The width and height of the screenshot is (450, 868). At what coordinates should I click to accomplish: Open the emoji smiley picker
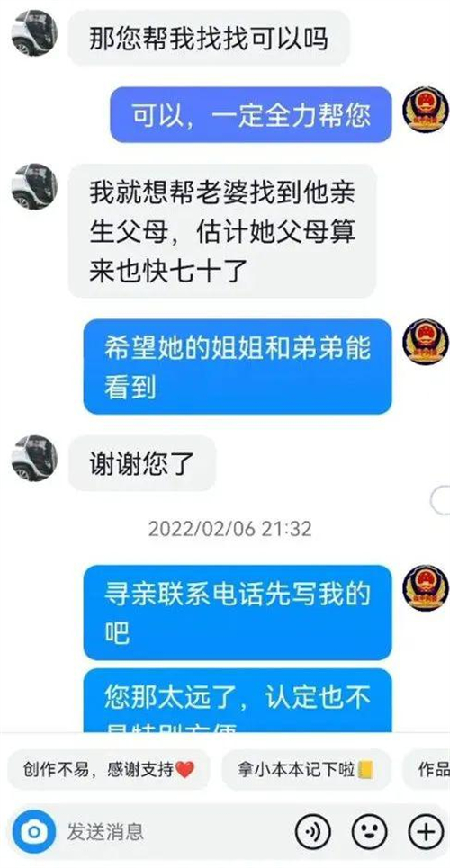tap(370, 831)
